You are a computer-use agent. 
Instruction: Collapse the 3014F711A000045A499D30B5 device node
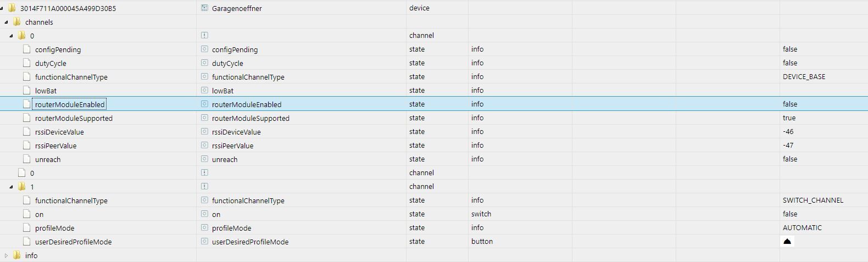[x=3, y=8]
